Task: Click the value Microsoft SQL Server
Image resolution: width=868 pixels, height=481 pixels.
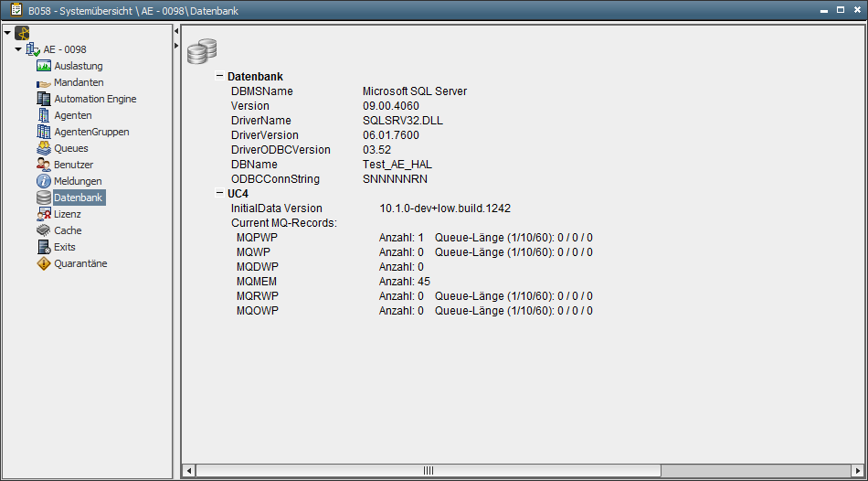Action: (x=415, y=91)
